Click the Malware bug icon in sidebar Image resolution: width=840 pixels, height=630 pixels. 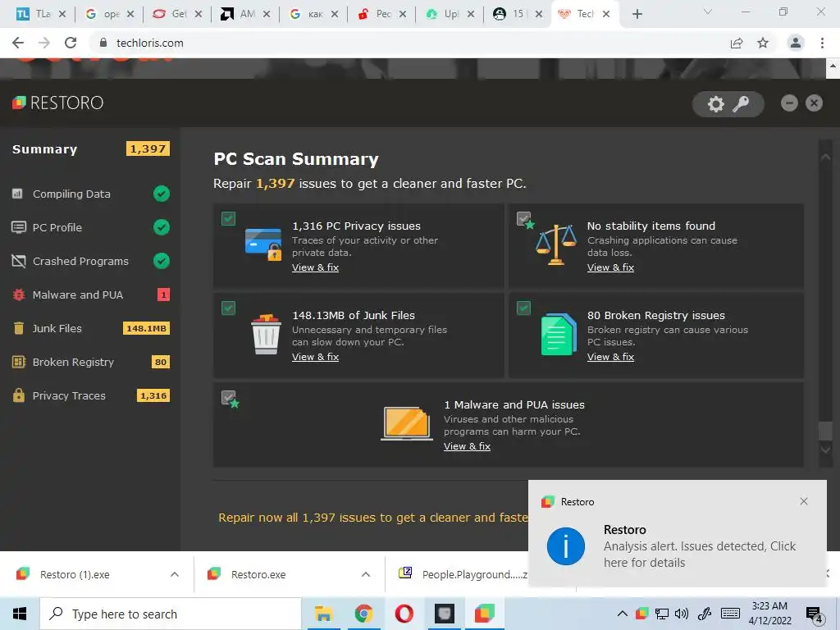click(x=19, y=294)
